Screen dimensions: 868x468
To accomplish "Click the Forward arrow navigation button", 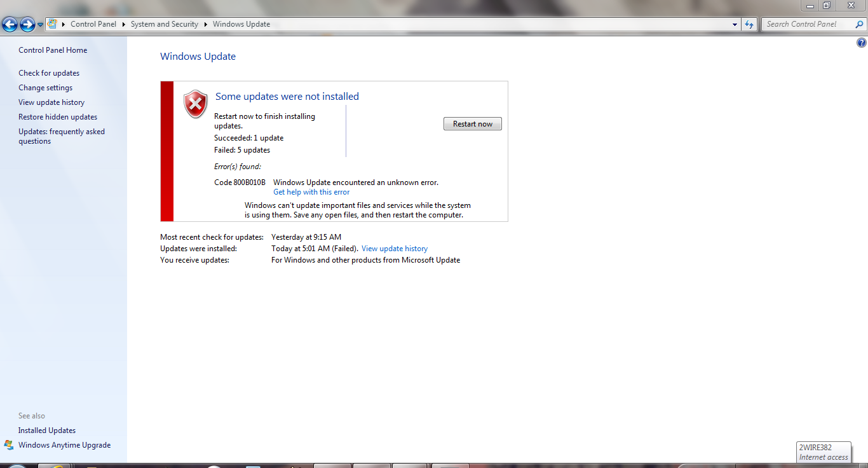I will click(27, 25).
